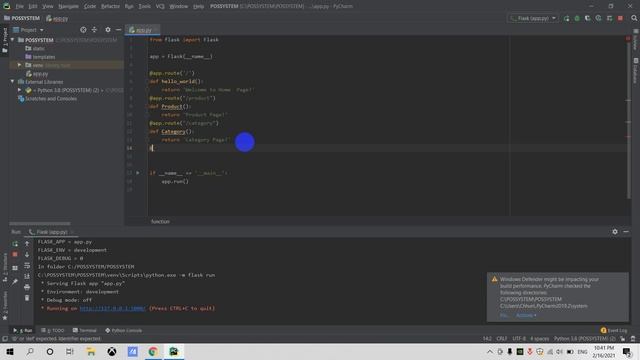Stop the app with the top toolbar red square
The height and width of the screenshot is (360, 640).
(620, 18)
